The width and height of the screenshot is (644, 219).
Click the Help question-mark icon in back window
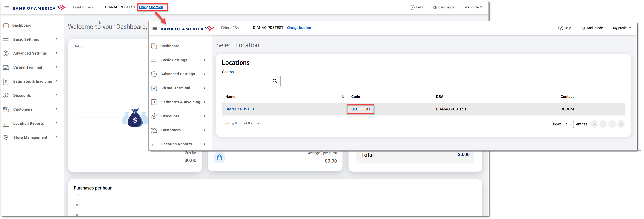click(412, 7)
